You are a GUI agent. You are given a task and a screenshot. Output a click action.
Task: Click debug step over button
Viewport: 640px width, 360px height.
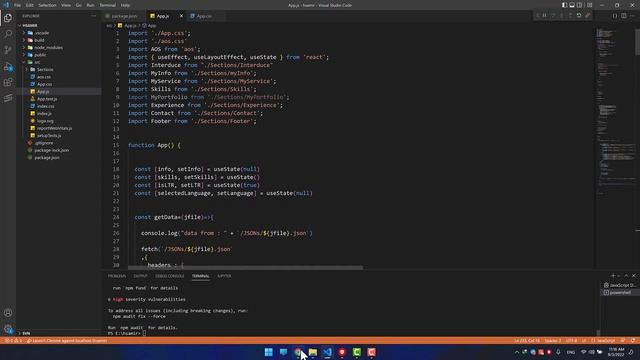coord(553,16)
